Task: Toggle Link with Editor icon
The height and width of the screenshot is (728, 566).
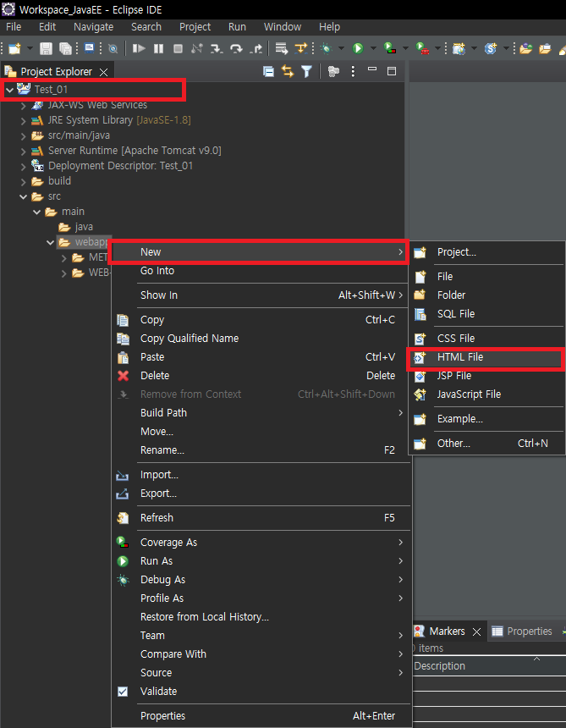Action: [x=288, y=71]
